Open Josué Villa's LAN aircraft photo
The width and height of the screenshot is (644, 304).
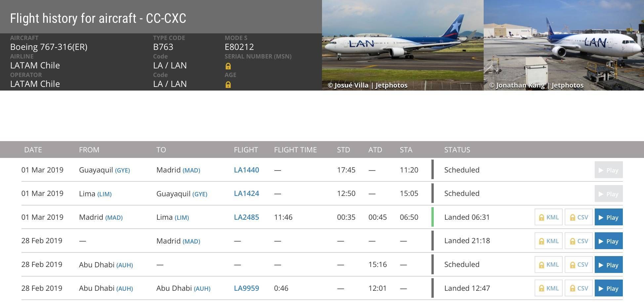(x=403, y=45)
